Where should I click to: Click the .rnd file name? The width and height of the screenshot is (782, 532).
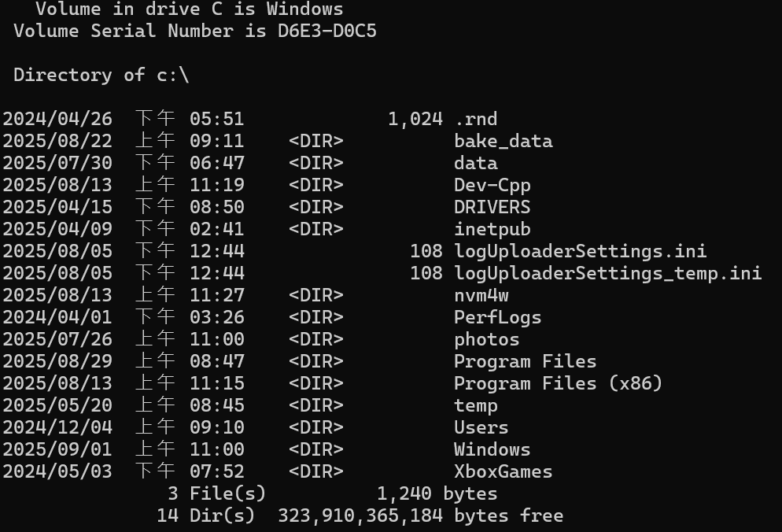click(476, 120)
